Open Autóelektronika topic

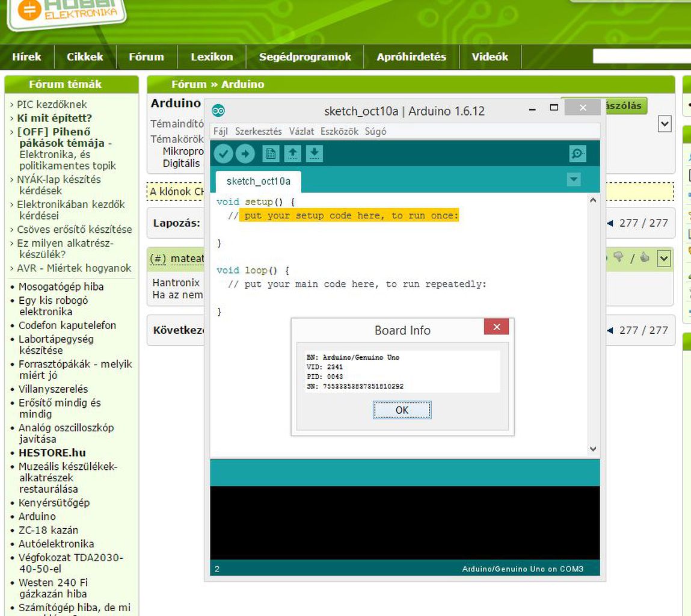(56, 544)
